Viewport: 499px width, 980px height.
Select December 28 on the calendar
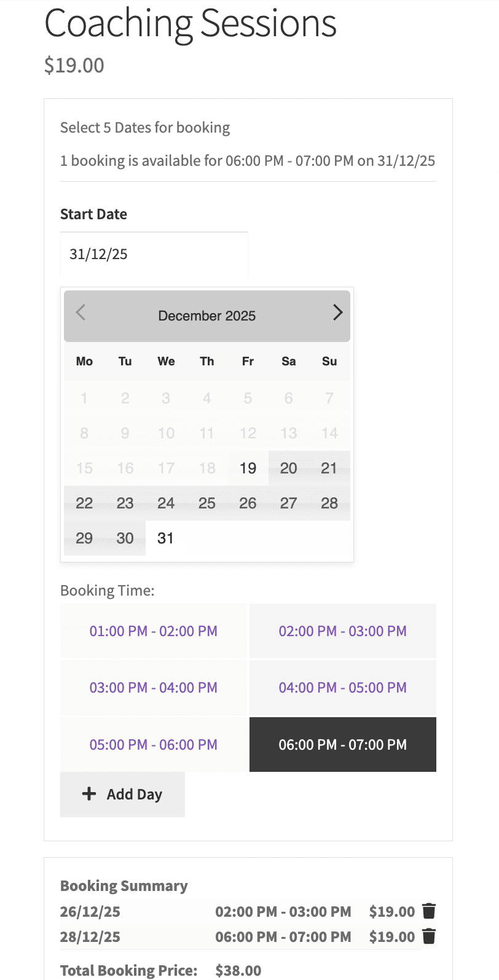tap(329, 504)
